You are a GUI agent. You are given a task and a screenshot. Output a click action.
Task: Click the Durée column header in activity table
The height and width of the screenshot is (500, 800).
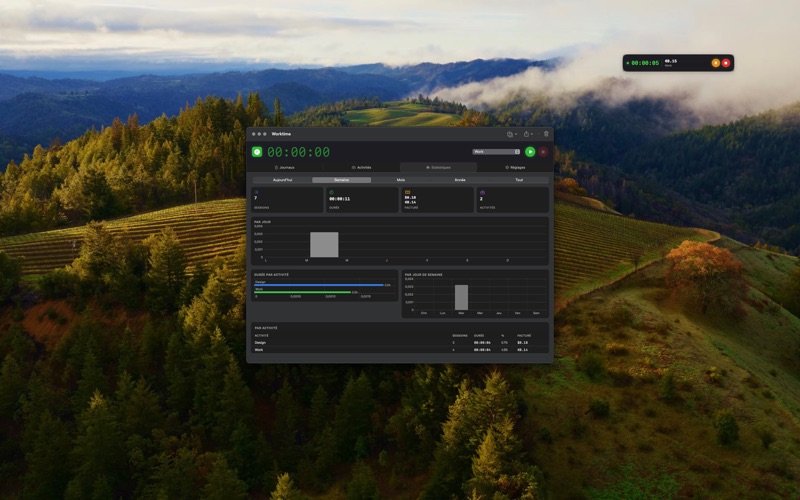point(479,336)
